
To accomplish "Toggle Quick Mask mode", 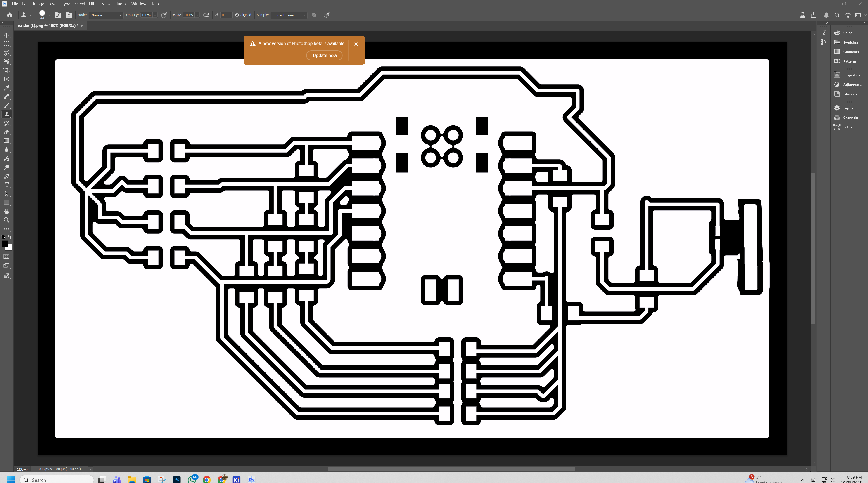I will click(x=6, y=257).
